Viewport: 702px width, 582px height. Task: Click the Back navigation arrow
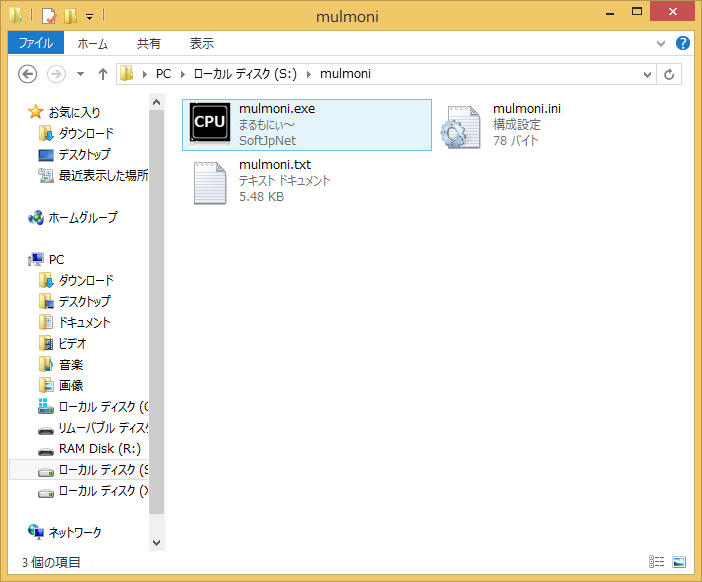pos(28,74)
